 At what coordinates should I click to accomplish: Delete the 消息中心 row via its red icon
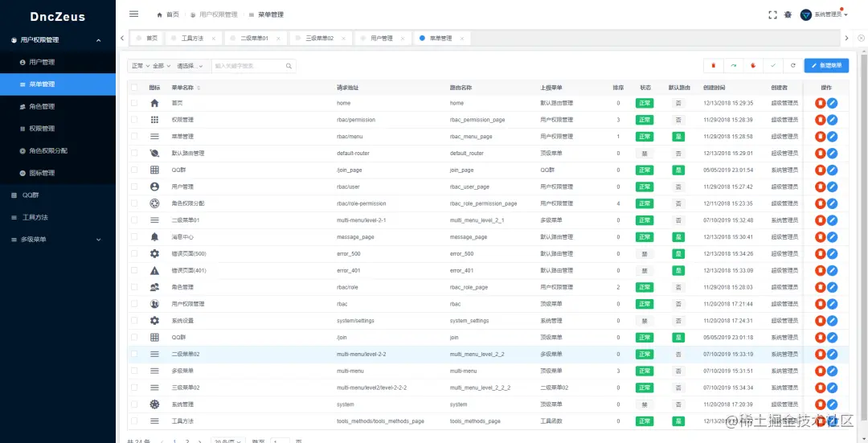[x=821, y=237]
